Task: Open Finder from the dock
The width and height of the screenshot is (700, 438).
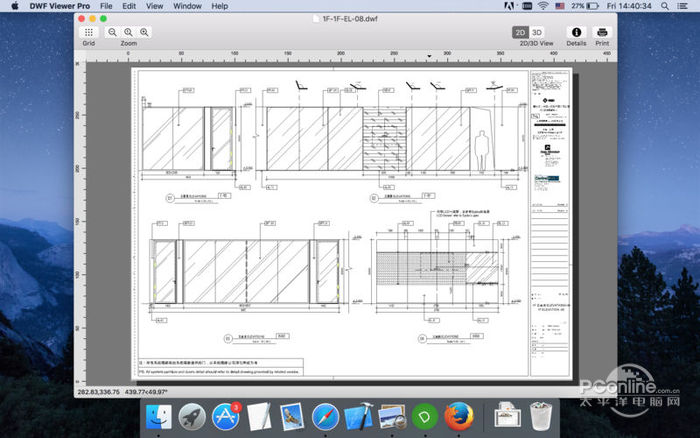Action: click(x=157, y=416)
